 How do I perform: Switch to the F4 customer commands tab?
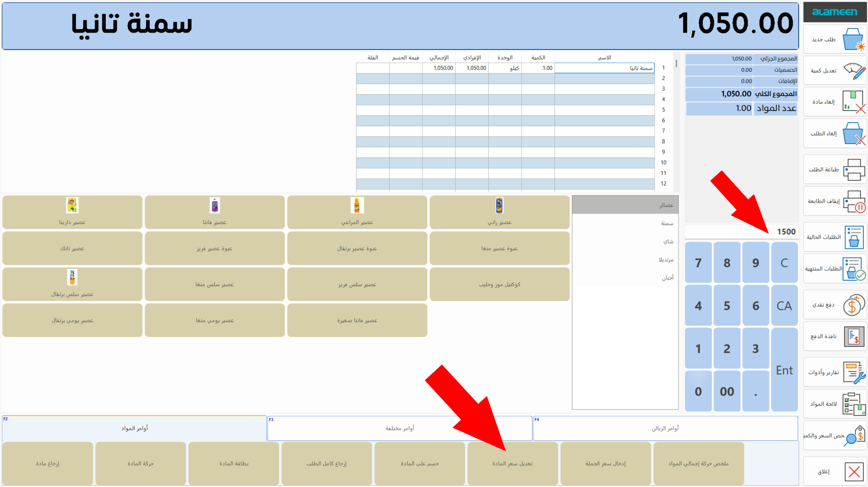665,428
